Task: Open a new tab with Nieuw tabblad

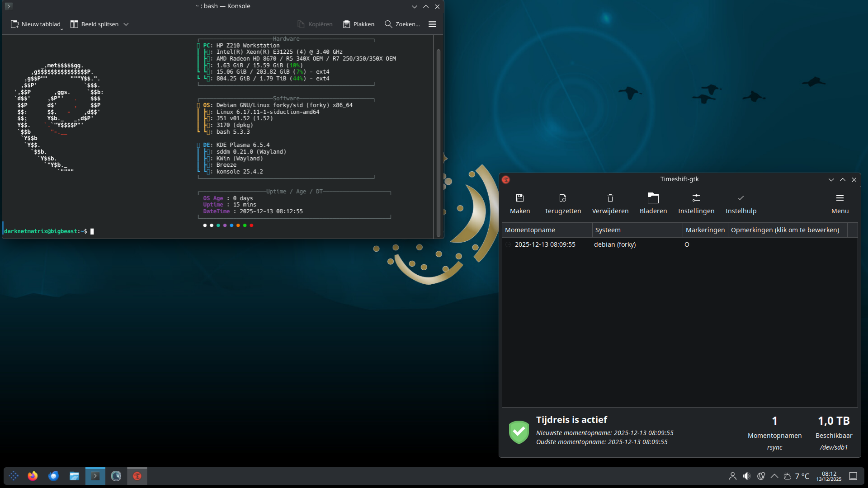Action: point(35,24)
